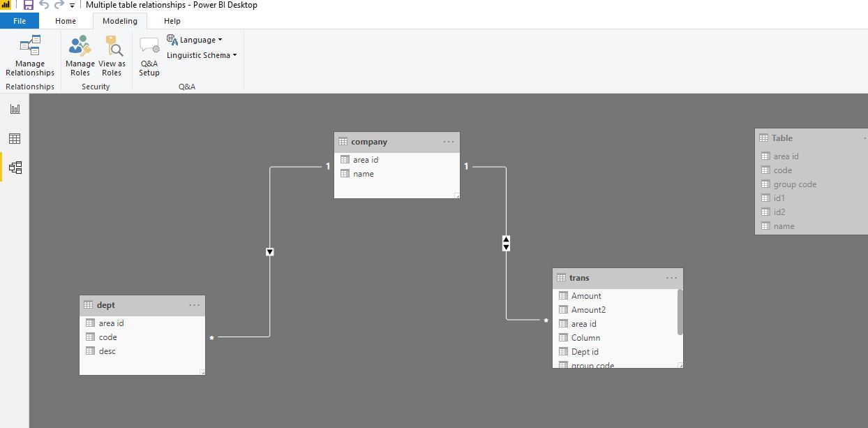Screen dimensions: 868x428
Task: Open the Linguistic Schema dropdown
Action: click(202, 55)
